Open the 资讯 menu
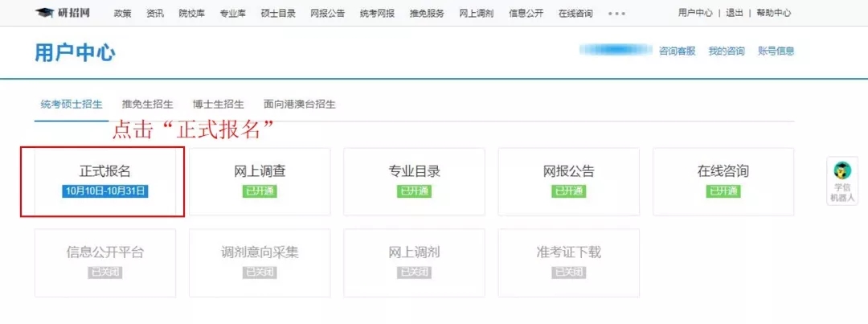This screenshot has width=868, height=324. click(x=156, y=14)
